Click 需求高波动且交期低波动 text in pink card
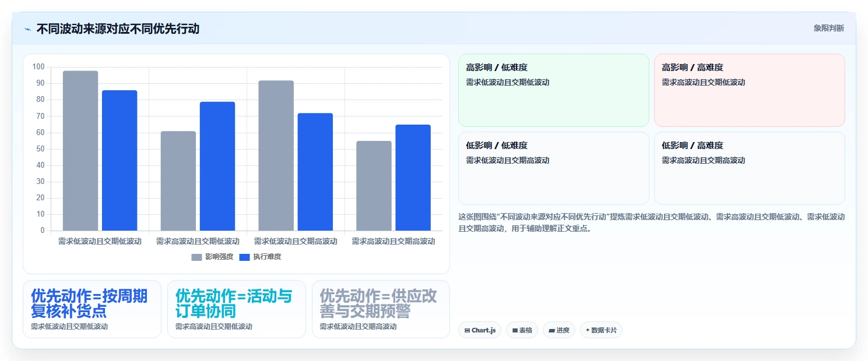868x361 pixels. [704, 82]
